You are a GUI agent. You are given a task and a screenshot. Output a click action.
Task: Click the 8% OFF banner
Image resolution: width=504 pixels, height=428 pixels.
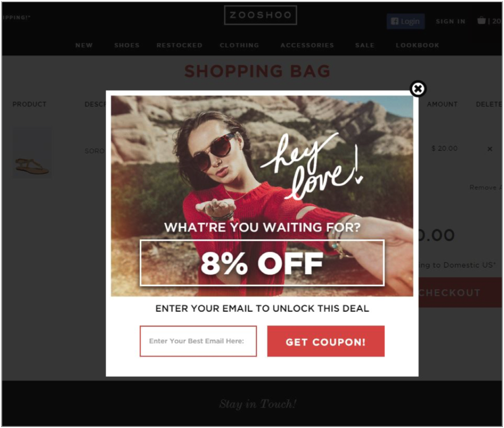(x=262, y=263)
